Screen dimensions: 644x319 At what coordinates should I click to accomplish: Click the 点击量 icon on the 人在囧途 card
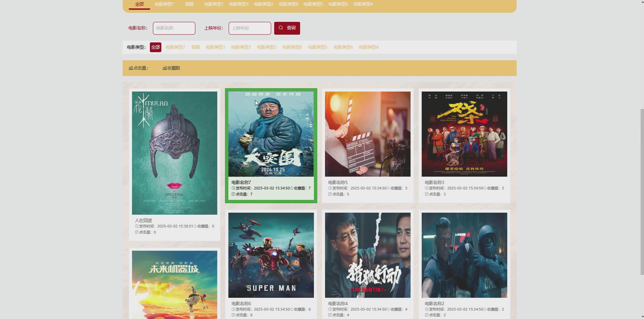[x=137, y=232]
